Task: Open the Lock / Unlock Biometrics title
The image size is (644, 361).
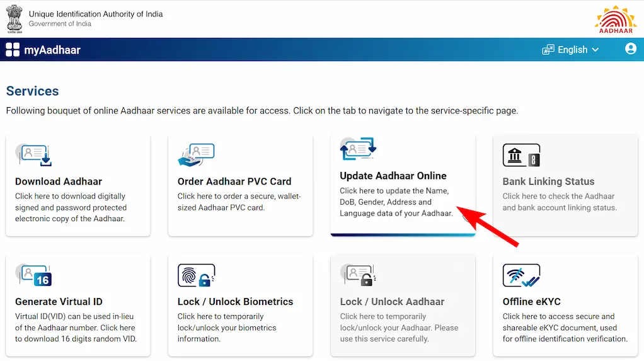Action: [235, 302]
